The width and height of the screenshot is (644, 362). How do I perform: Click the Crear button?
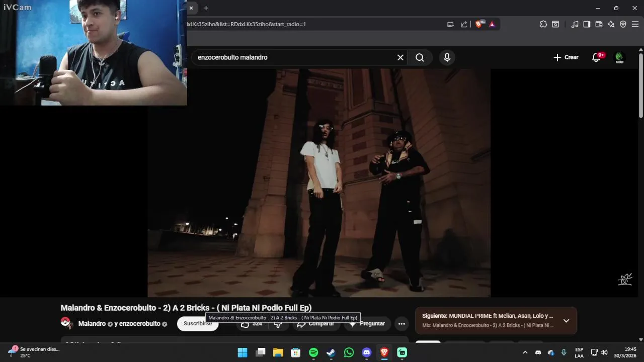[x=566, y=57]
